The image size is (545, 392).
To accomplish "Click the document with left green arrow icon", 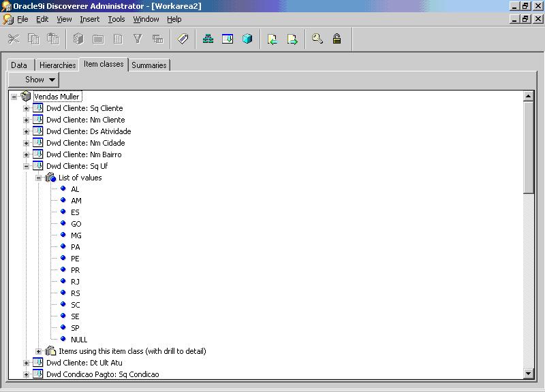I will pyautogui.click(x=272, y=39).
